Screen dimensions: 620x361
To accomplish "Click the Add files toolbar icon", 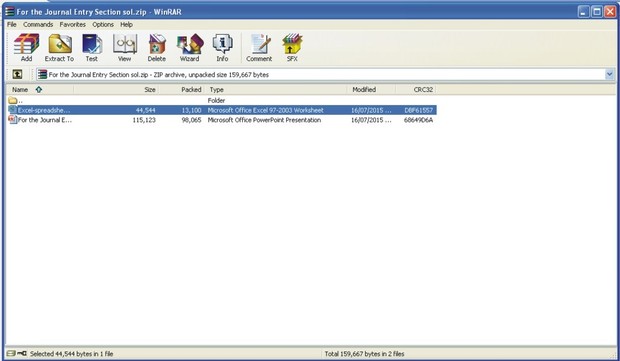I will (26, 48).
